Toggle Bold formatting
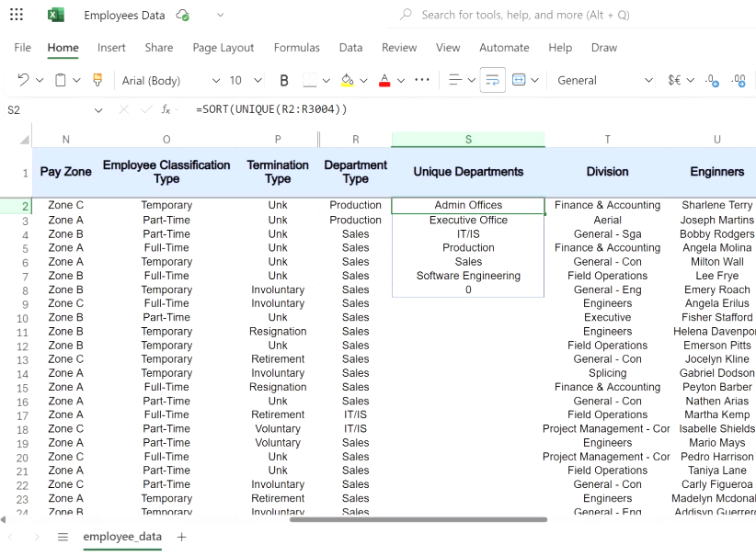This screenshot has width=756, height=556. [x=284, y=80]
